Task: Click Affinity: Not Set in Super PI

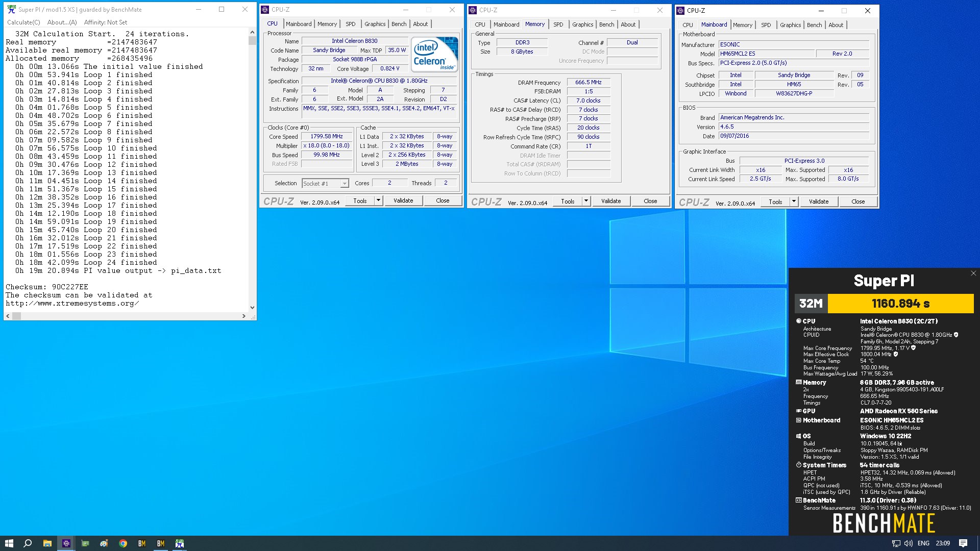Action: coord(105,22)
